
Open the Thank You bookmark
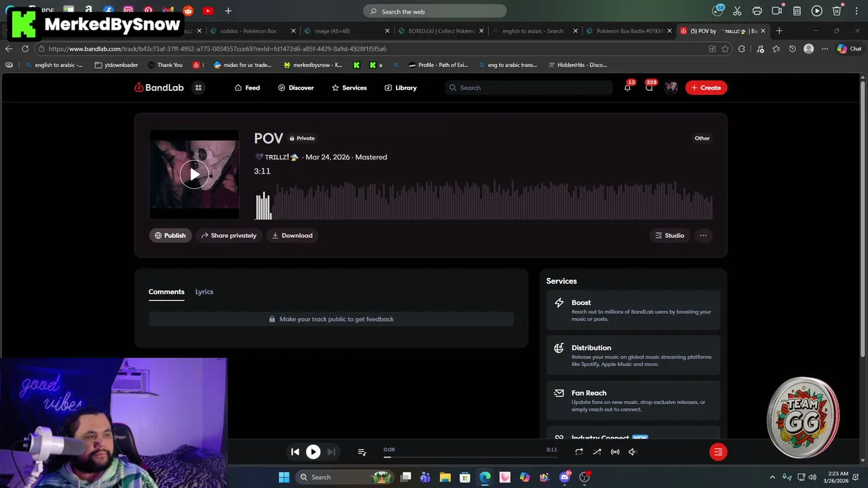click(x=165, y=65)
